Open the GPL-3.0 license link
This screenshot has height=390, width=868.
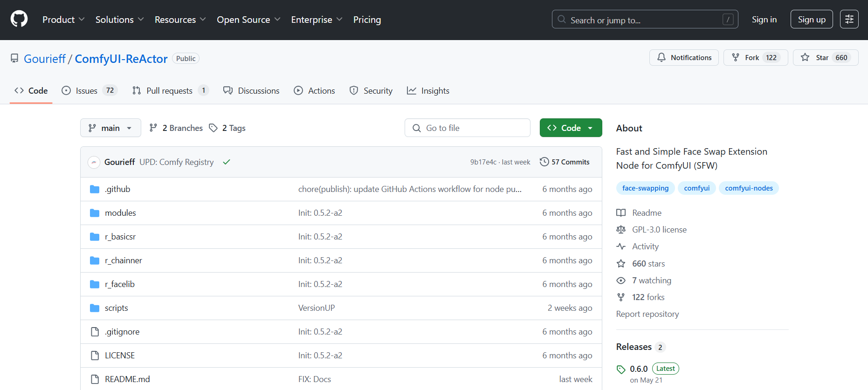point(651,229)
